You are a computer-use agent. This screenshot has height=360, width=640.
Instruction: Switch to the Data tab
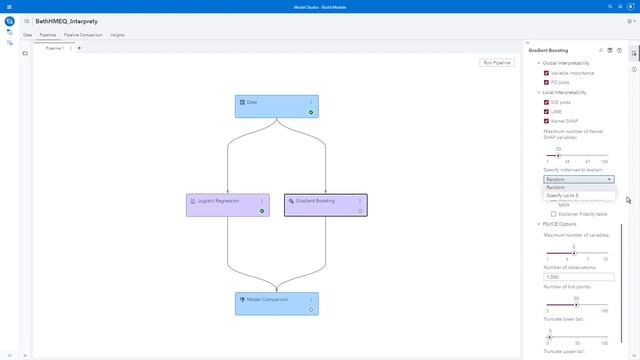[27, 35]
